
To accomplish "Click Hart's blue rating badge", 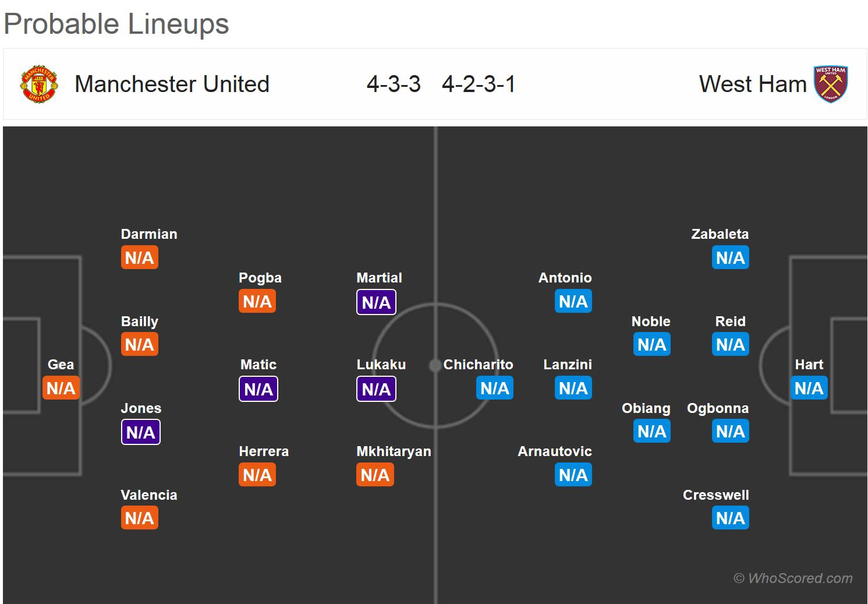I will 809,388.
